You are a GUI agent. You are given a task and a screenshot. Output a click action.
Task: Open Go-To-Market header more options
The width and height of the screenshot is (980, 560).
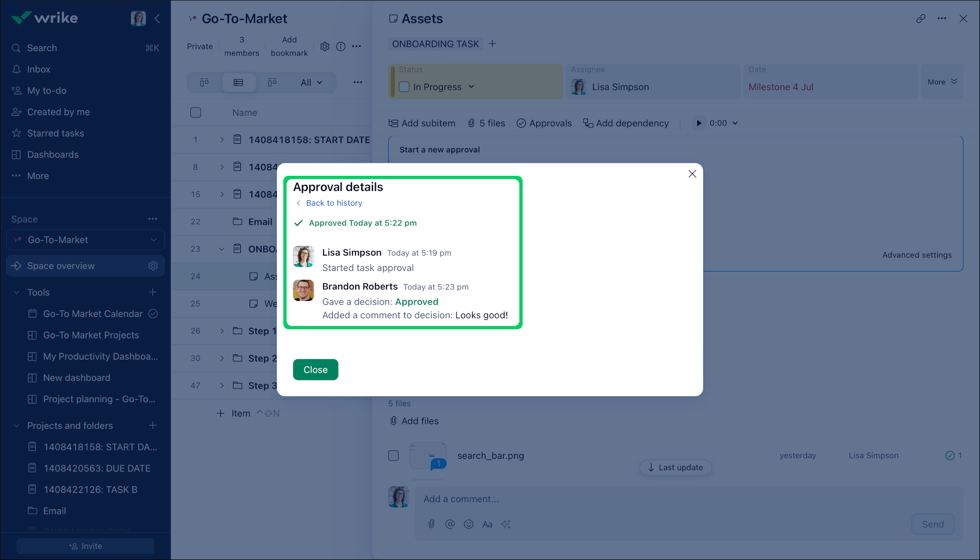click(356, 46)
